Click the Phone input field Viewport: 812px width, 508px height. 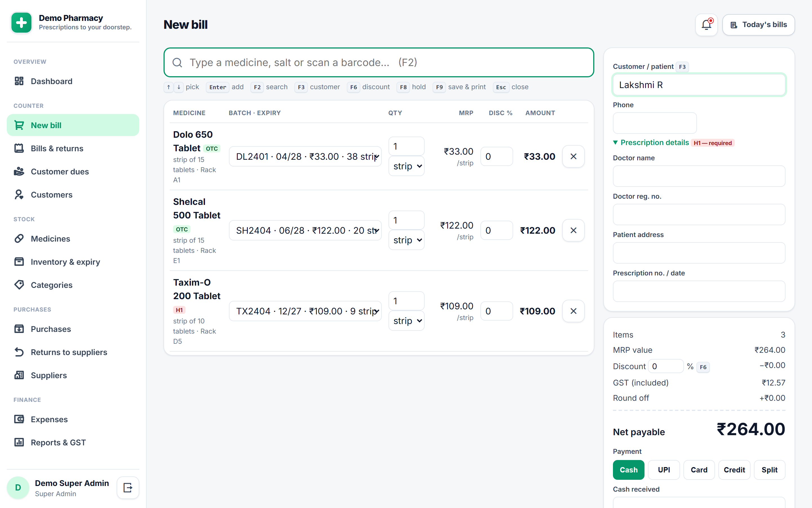[x=655, y=123]
